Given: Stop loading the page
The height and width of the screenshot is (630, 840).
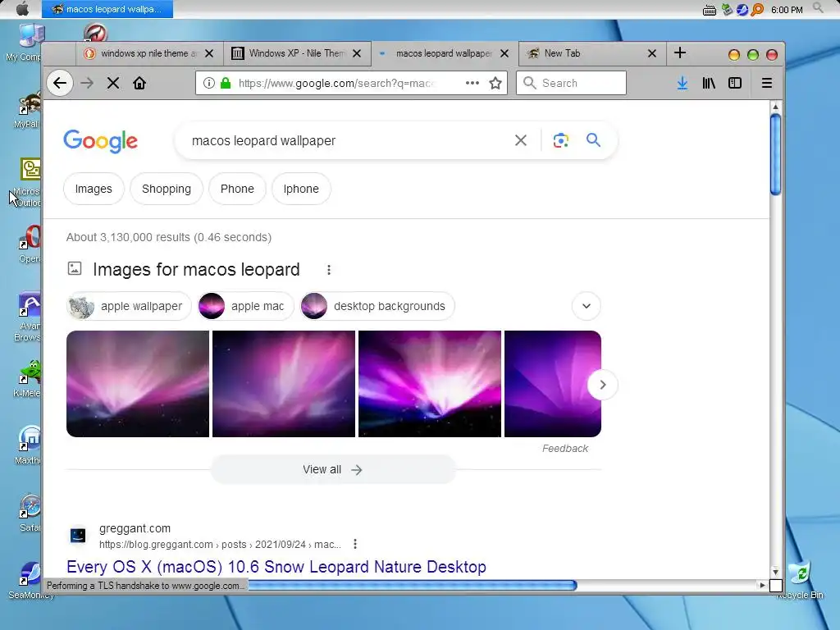Looking at the screenshot, I should (113, 83).
